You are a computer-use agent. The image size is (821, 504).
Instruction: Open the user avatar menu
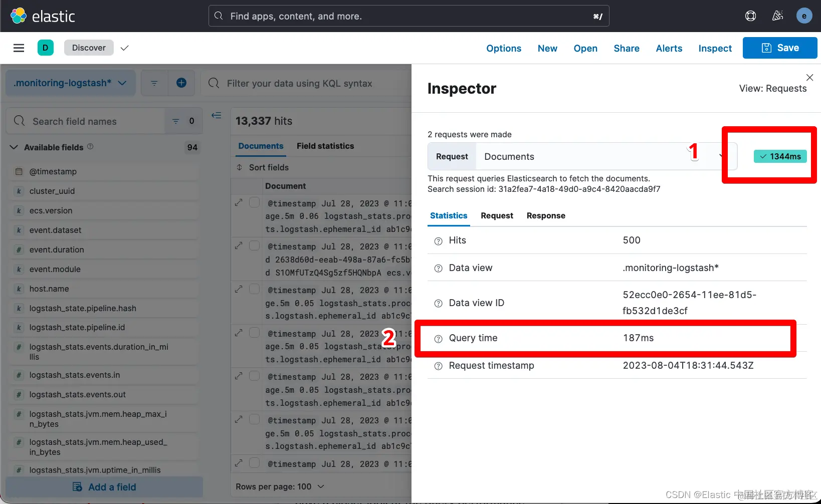[x=804, y=16]
